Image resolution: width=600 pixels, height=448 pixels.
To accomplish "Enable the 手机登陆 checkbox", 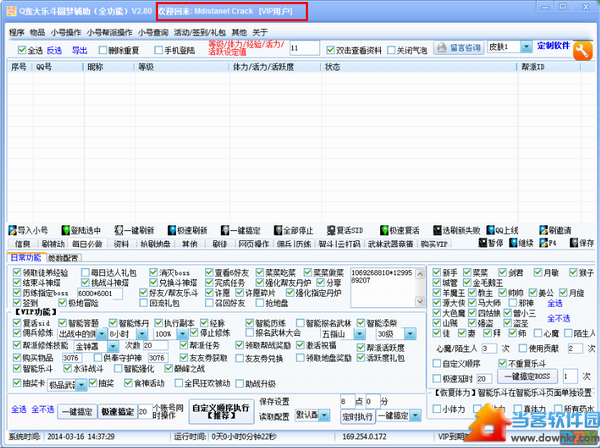I will (x=158, y=50).
